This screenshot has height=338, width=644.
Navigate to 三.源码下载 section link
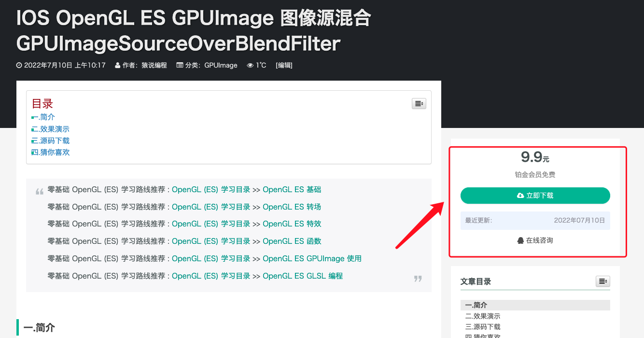50,140
